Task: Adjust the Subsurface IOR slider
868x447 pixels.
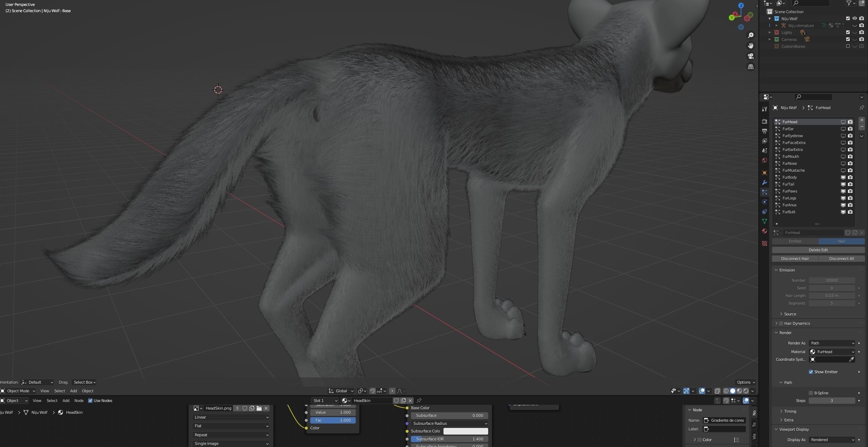Action: (449, 439)
